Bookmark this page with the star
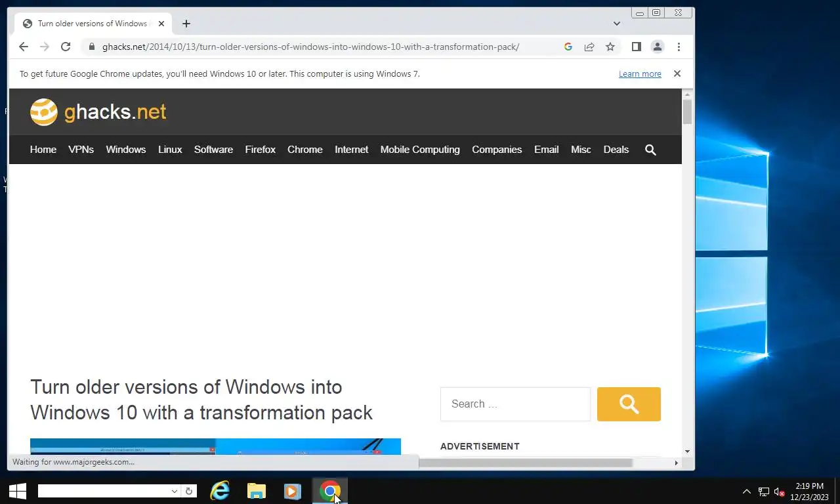Image resolution: width=840 pixels, height=504 pixels. point(610,47)
